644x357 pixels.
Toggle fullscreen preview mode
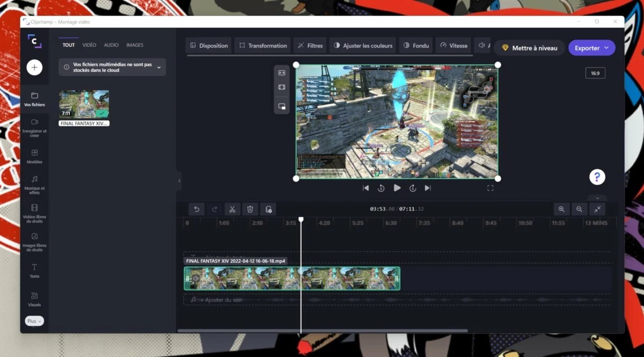[490, 188]
